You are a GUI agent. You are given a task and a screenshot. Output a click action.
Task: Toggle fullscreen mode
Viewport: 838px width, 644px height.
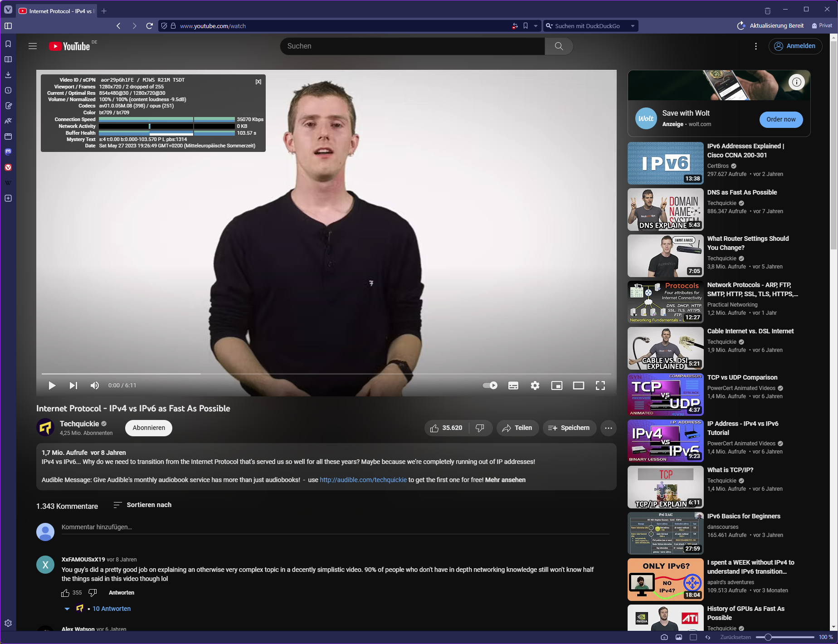600,385
